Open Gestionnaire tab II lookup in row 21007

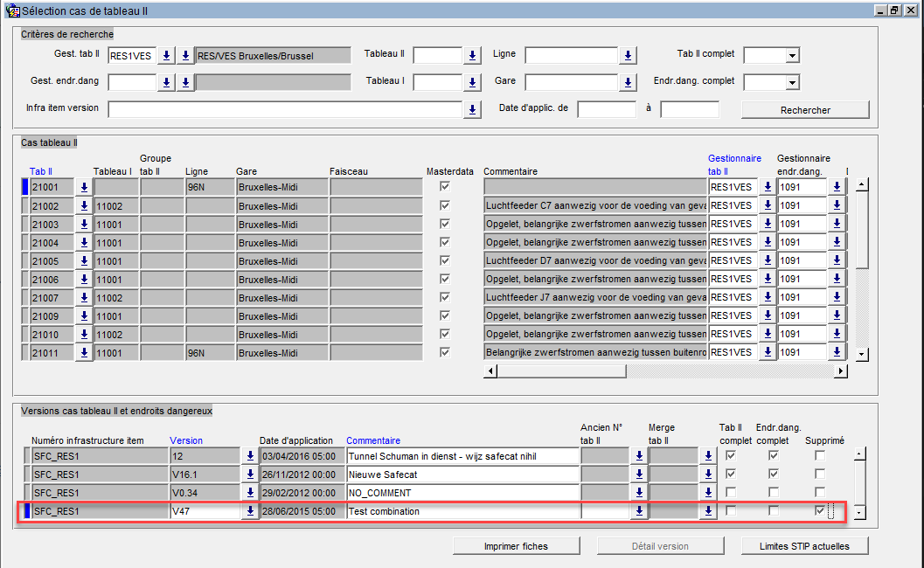[x=768, y=298]
